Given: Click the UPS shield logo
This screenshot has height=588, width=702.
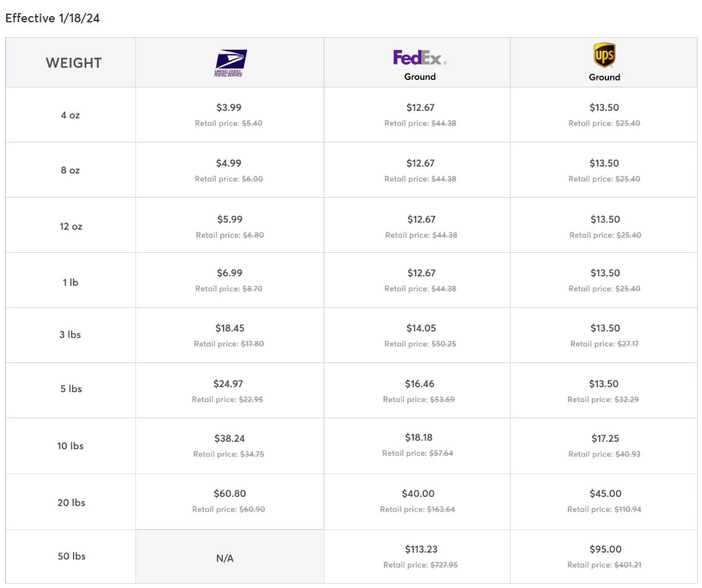Looking at the screenshot, I should click(x=604, y=56).
